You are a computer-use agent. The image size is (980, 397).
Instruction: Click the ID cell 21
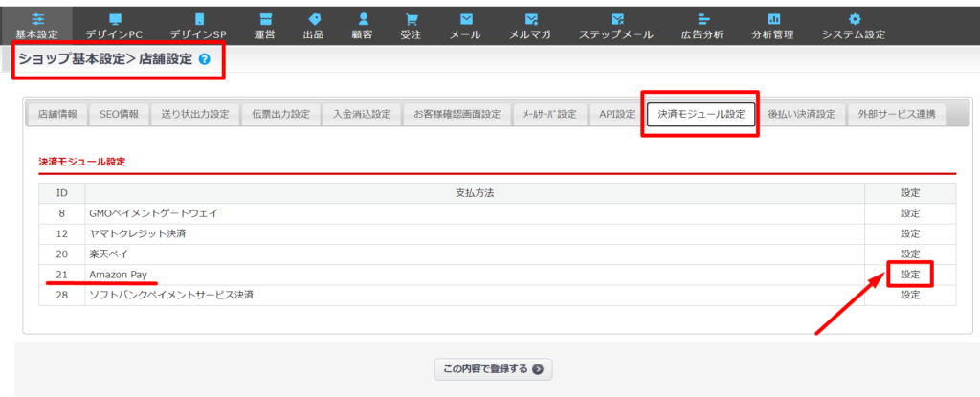tap(62, 275)
